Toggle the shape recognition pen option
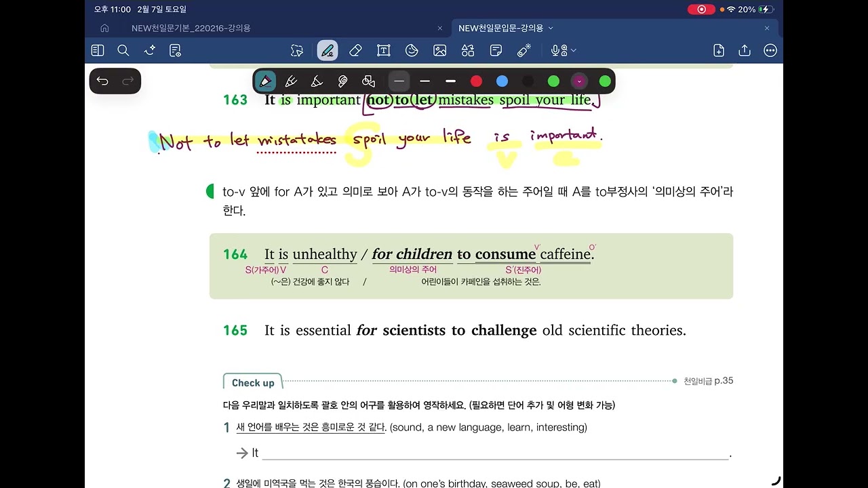This screenshot has height=488, width=868. [x=368, y=81]
